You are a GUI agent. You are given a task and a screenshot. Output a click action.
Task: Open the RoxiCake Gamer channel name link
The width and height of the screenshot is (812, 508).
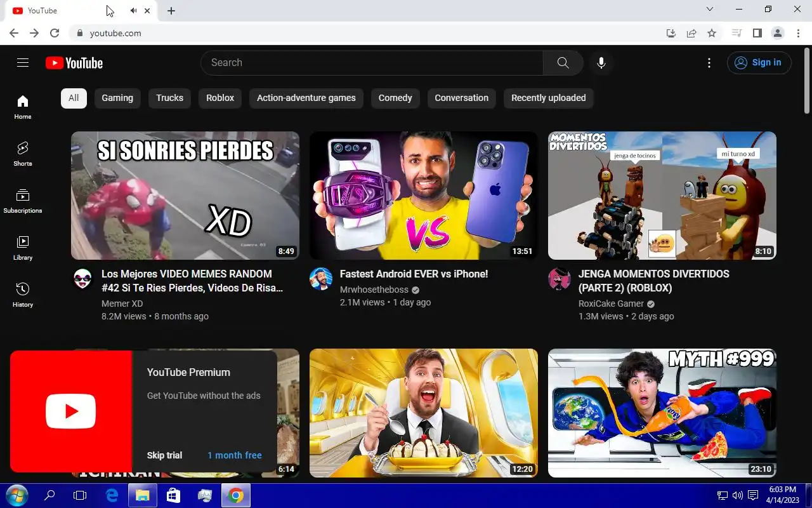pos(611,304)
